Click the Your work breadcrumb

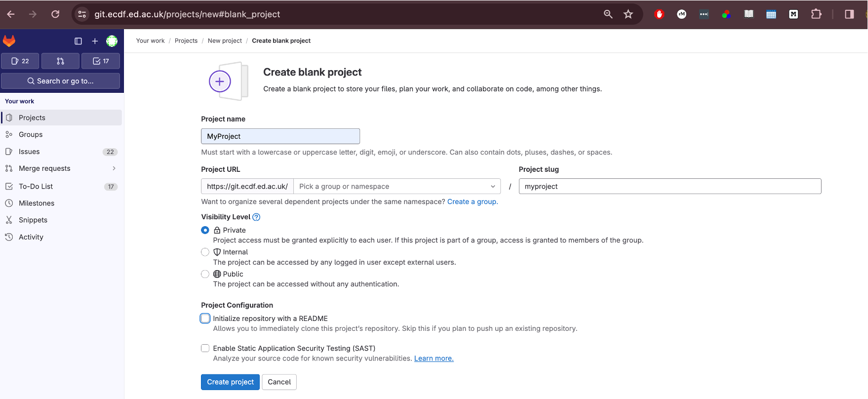(150, 41)
